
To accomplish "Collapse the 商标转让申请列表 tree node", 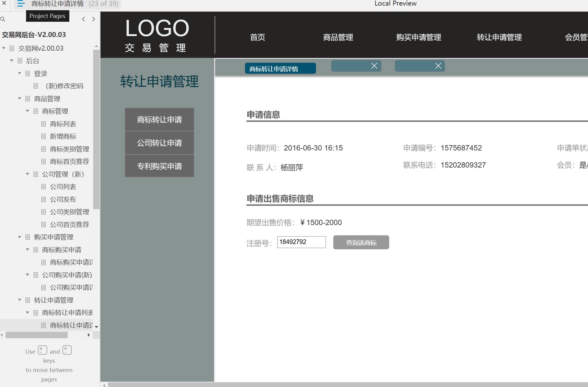I will (x=27, y=312).
